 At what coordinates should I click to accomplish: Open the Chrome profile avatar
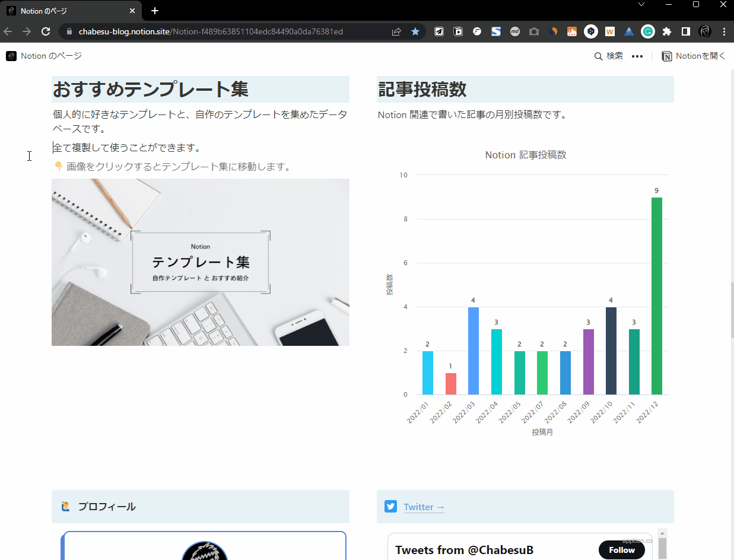point(705,31)
